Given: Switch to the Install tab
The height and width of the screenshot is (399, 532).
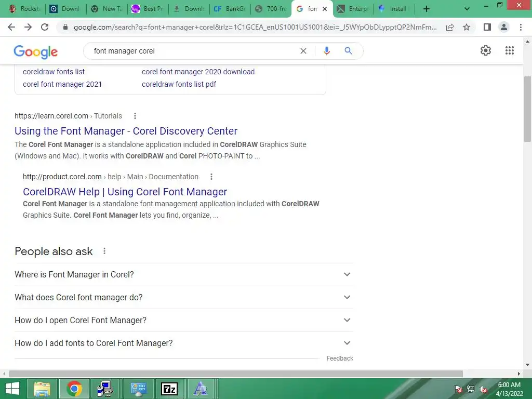Looking at the screenshot, I should (394, 9).
